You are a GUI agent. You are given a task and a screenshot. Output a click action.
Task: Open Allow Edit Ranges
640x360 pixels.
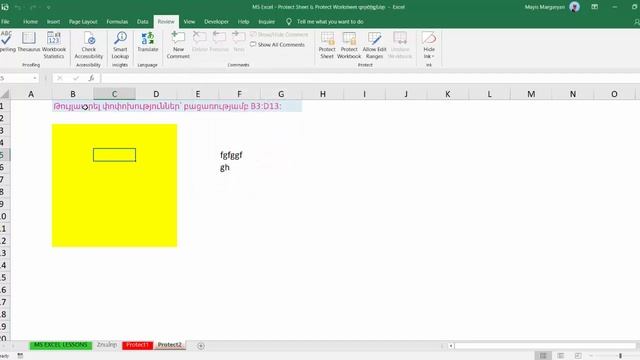pos(374,45)
